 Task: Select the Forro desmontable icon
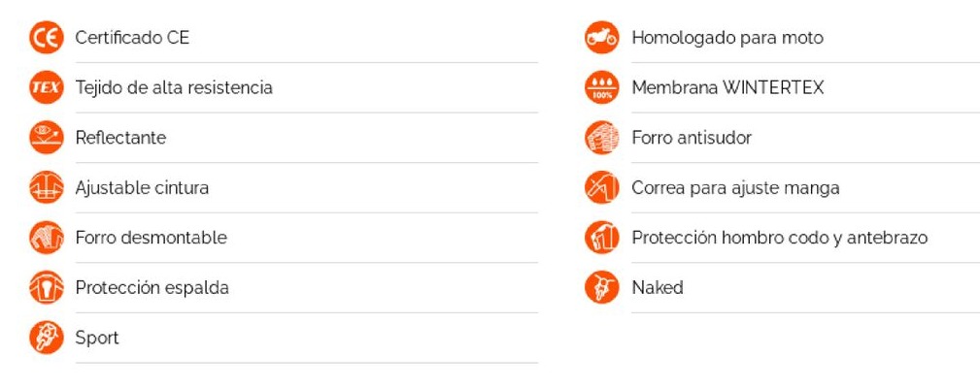click(x=47, y=238)
